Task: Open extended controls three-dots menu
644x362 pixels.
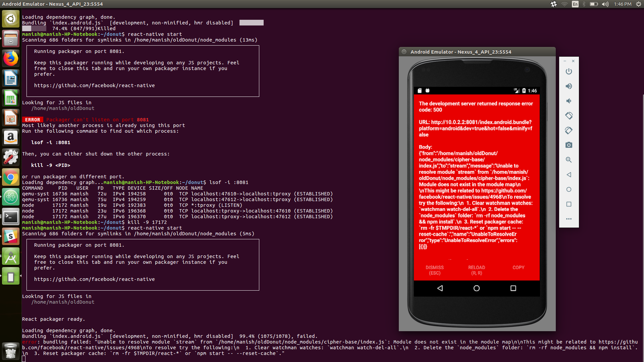Action: click(569, 219)
